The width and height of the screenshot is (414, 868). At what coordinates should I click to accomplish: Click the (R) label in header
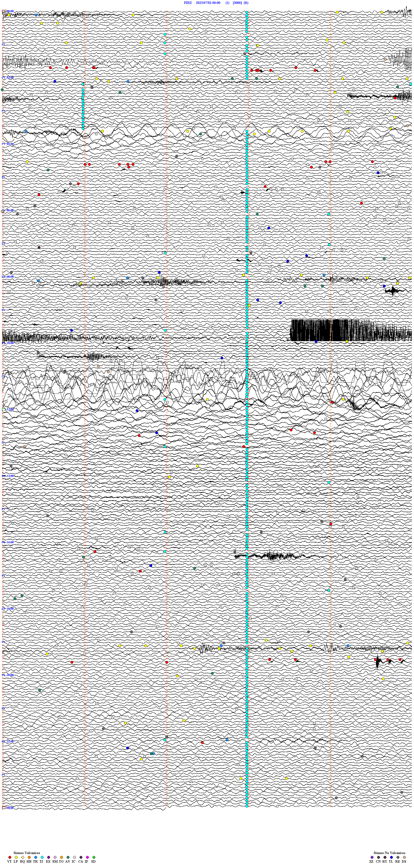246,3
